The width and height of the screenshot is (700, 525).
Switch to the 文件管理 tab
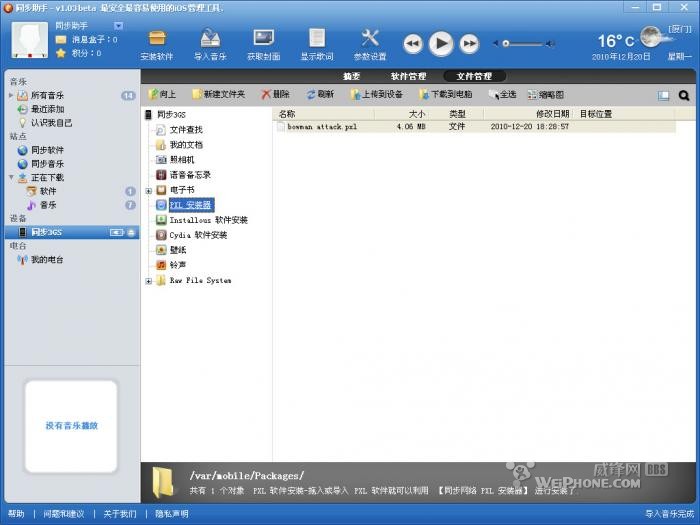[474, 76]
